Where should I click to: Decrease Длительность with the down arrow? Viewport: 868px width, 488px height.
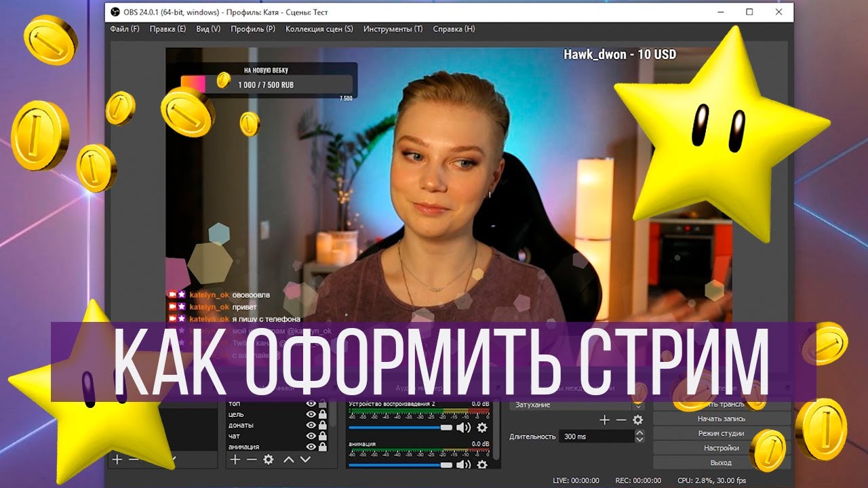(x=639, y=440)
